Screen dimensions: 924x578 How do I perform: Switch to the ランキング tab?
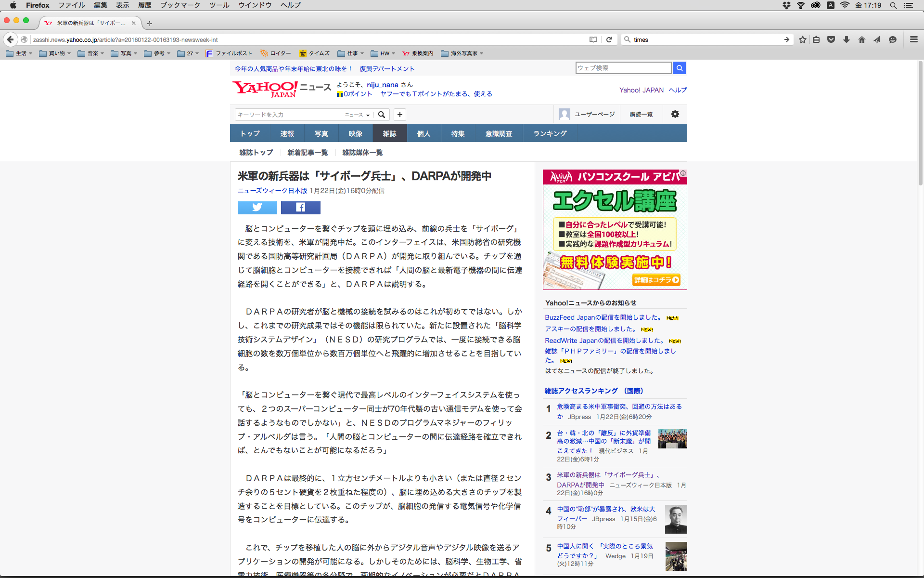(x=550, y=133)
